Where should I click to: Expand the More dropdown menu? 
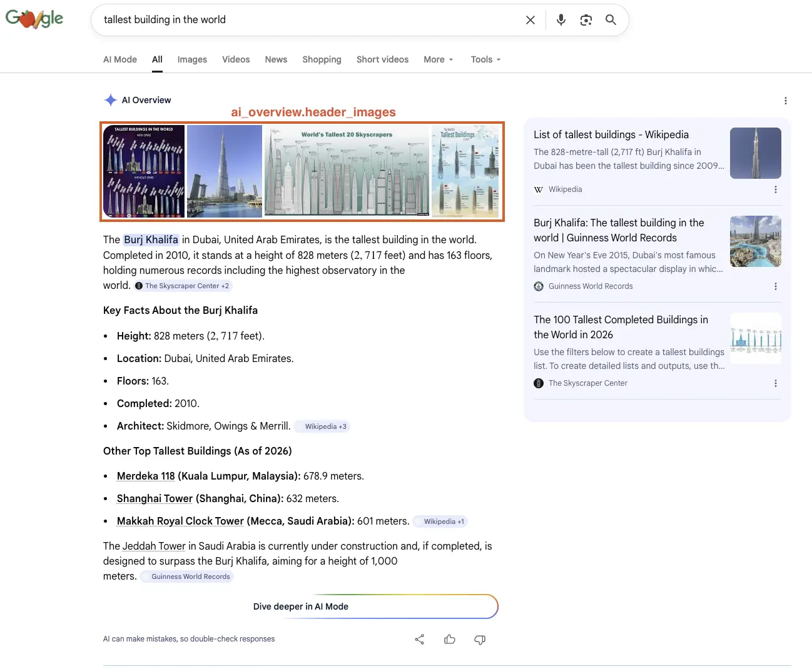(x=439, y=59)
